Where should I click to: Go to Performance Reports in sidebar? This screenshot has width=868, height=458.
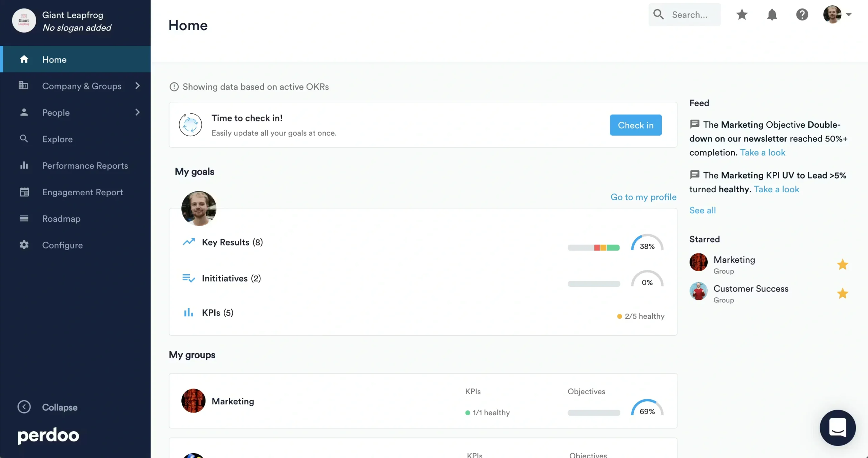pyautogui.click(x=85, y=165)
